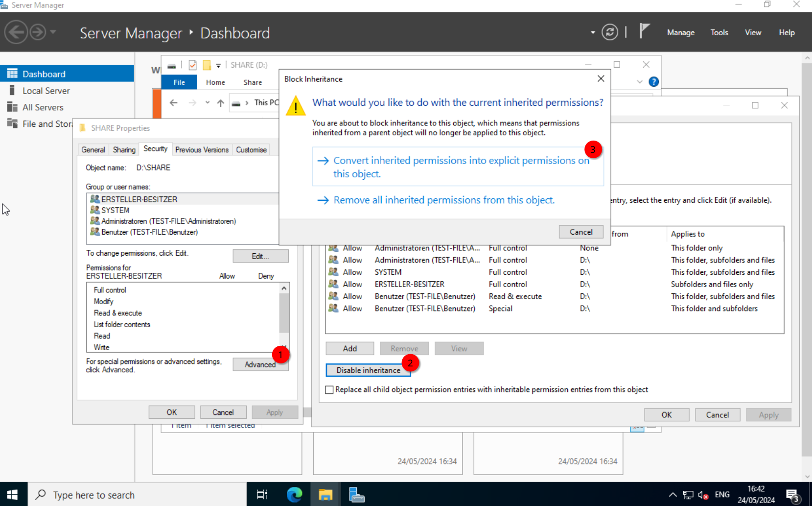Click the network icon in system tray
The width and height of the screenshot is (812, 506).
(688, 495)
